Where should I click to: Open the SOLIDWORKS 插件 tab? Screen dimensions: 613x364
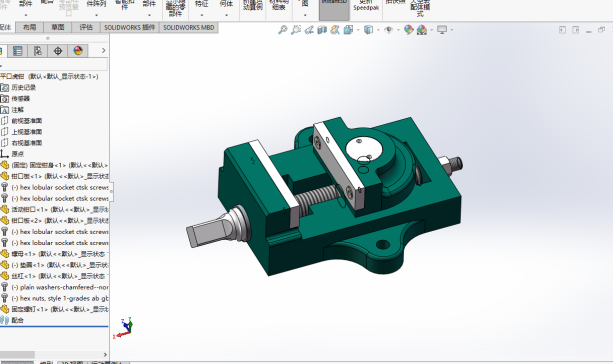(129, 27)
